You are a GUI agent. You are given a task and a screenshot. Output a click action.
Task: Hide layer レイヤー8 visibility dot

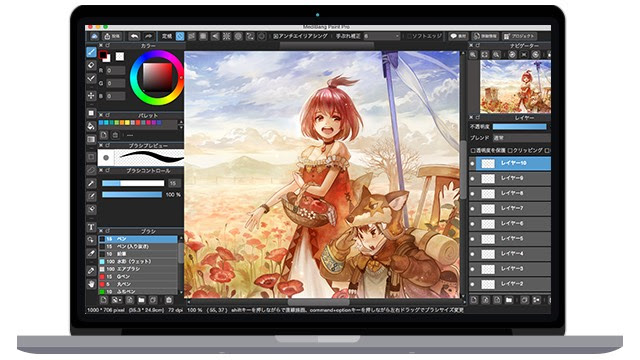coord(473,194)
